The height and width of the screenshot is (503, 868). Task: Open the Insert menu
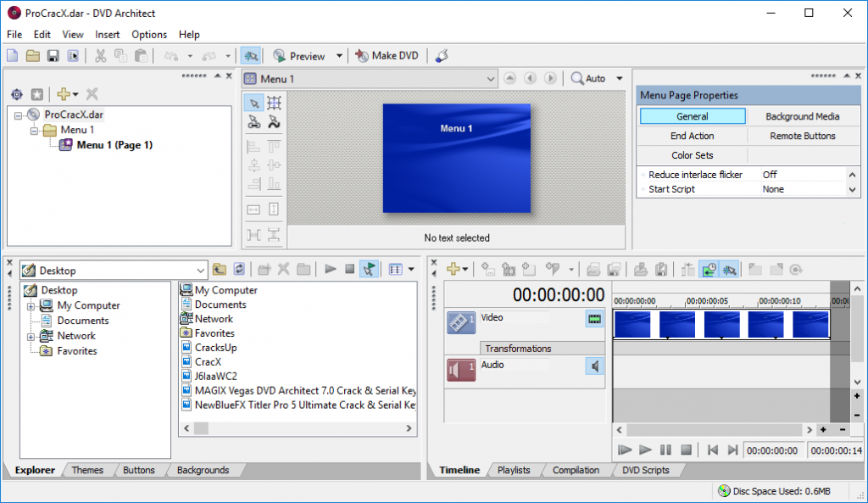[x=107, y=34]
